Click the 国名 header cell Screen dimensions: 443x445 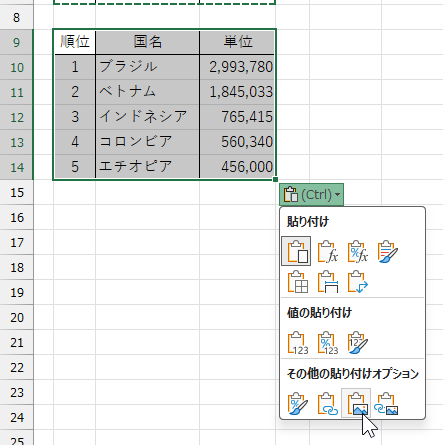tap(147, 42)
